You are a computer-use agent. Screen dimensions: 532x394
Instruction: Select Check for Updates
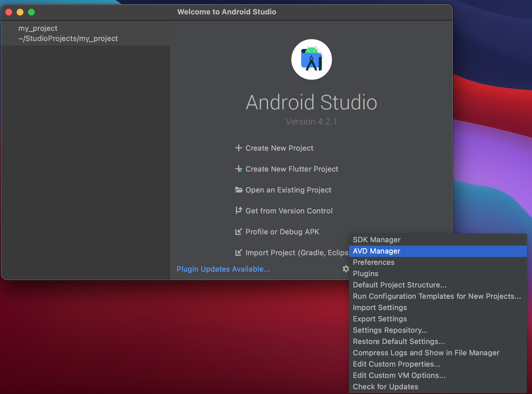coord(438,387)
